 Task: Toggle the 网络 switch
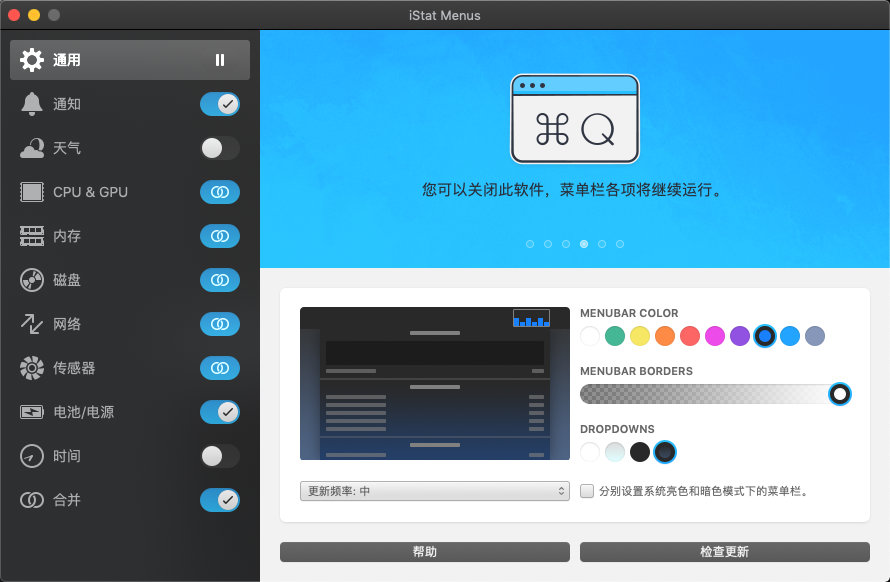tap(220, 324)
